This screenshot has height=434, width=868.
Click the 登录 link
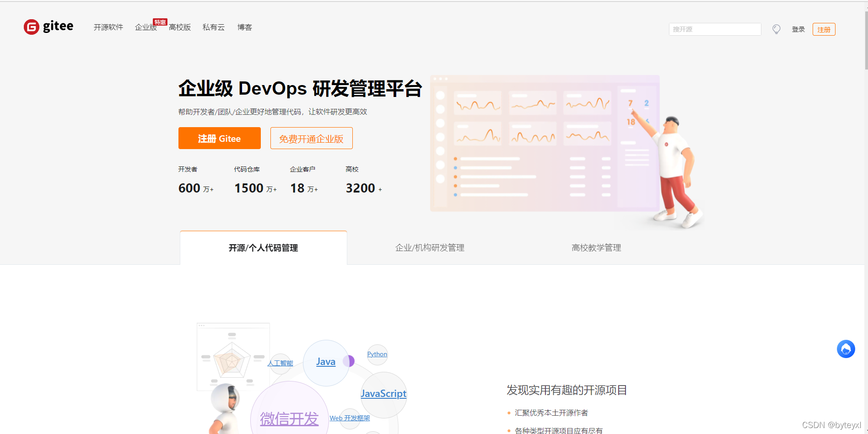[798, 29]
